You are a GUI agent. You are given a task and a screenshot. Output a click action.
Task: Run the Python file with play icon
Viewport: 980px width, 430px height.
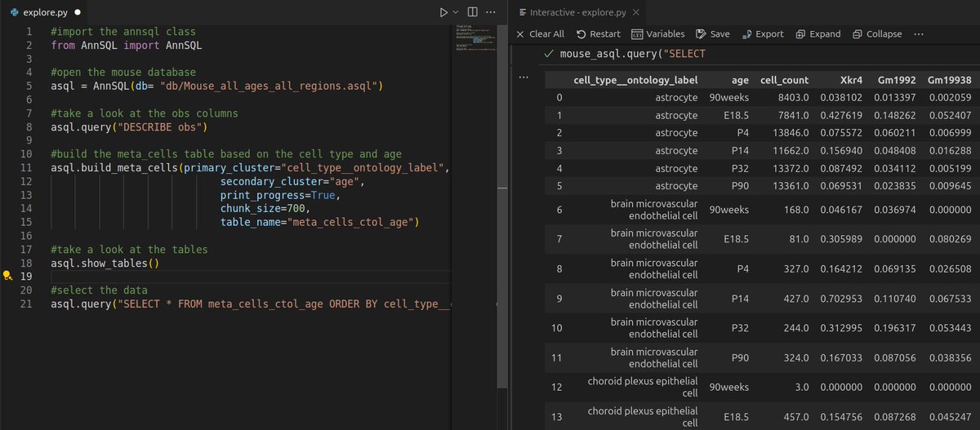pyautogui.click(x=443, y=12)
